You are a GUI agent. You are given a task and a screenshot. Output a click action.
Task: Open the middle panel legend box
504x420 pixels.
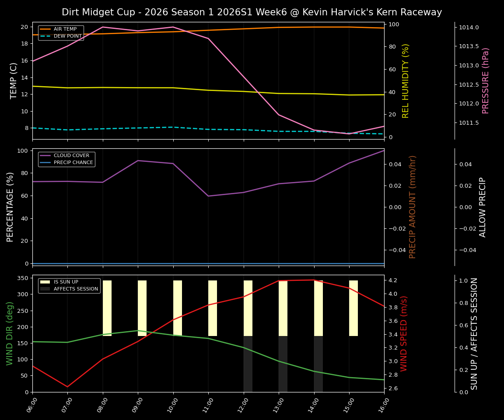point(66,158)
